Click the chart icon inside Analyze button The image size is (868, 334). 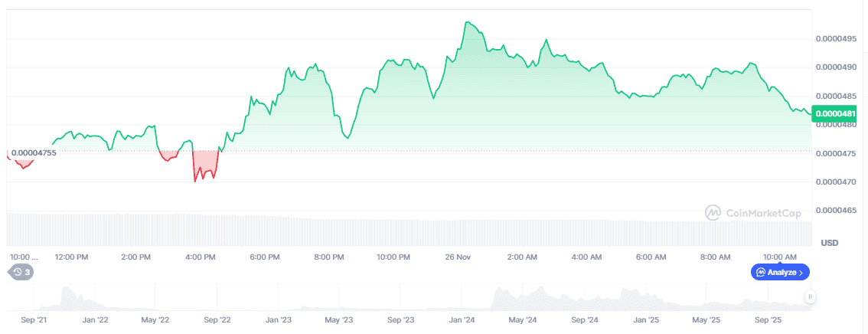tap(761, 272)
